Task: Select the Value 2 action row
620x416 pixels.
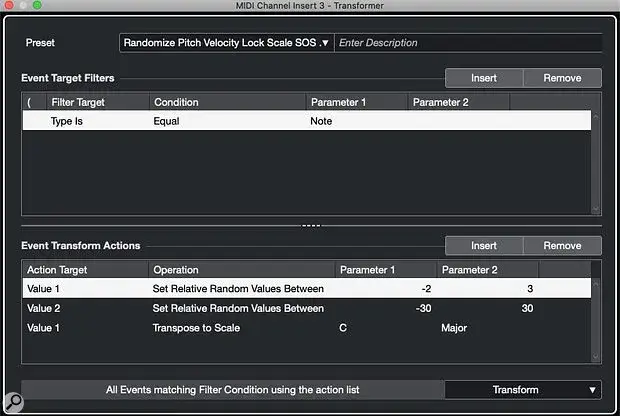Action: click(45, 308)
